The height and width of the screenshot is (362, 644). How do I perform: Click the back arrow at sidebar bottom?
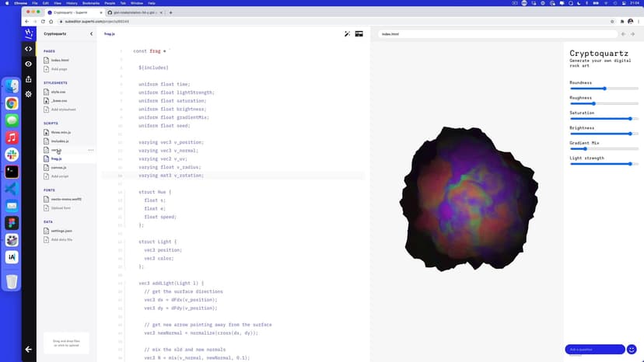click(29, 350)
